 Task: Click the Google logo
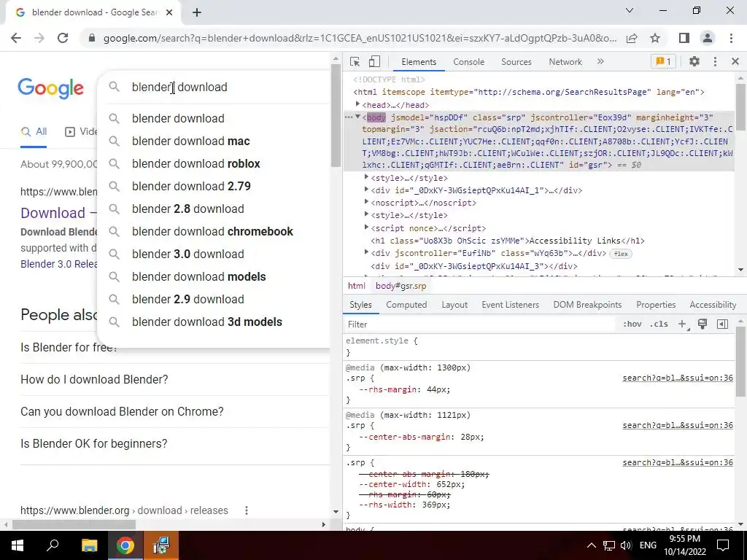[x=50, y=88]
